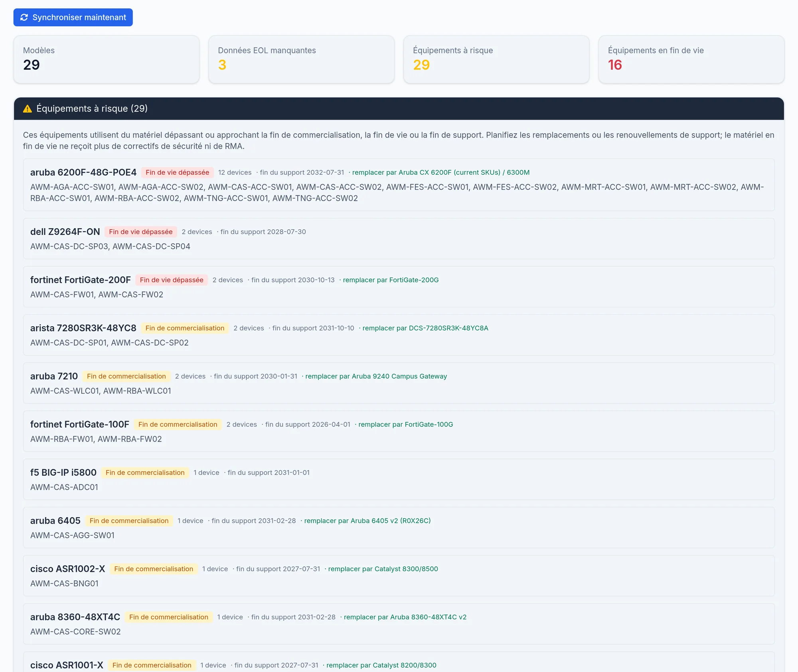This screenshot has width=798, height=672.
Task: Click the Synchroniser maintenant button
Action: pyautogui.click(x=73, y=18)
